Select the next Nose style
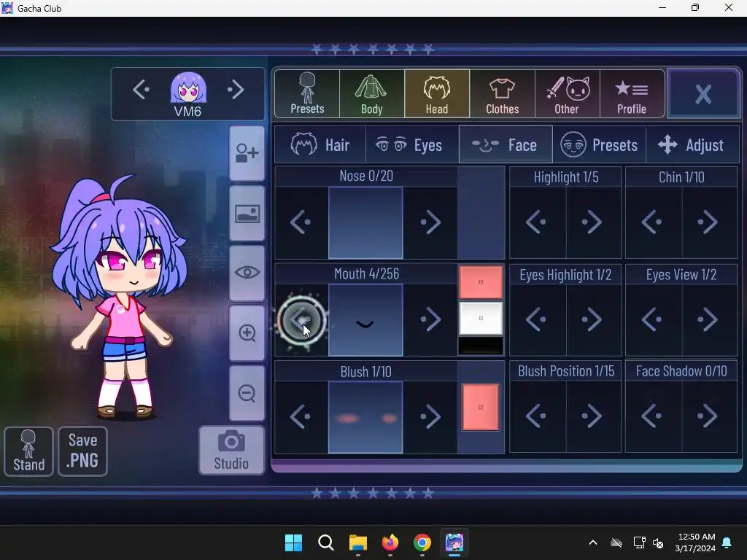Screen dimensions: 747x560 [x=430, y=222]
